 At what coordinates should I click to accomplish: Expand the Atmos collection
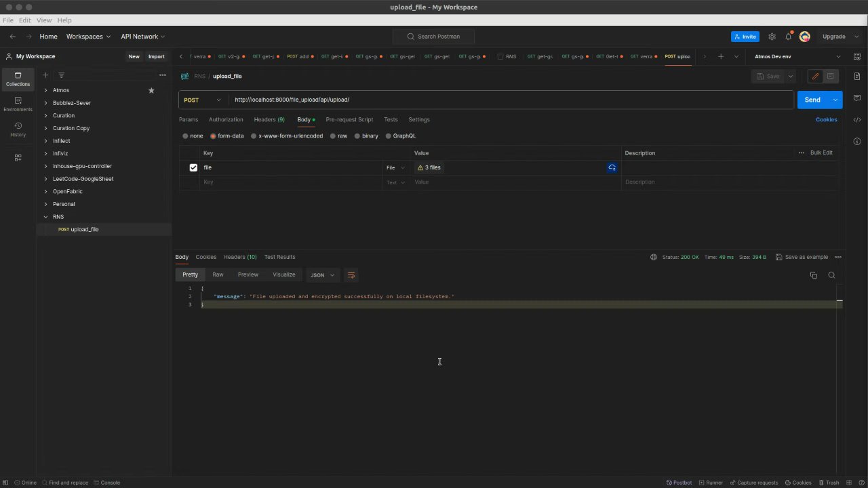click(45, 90)
